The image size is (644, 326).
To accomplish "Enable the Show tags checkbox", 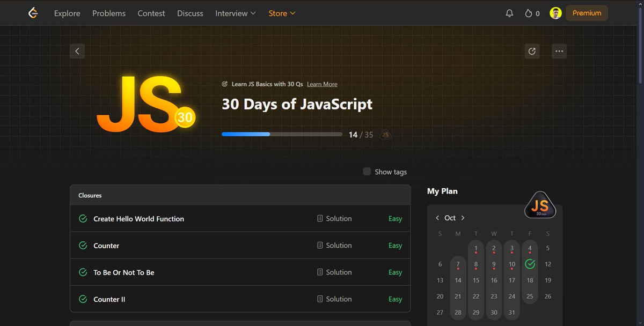I will pyautogui.click(x=367, y=172).
